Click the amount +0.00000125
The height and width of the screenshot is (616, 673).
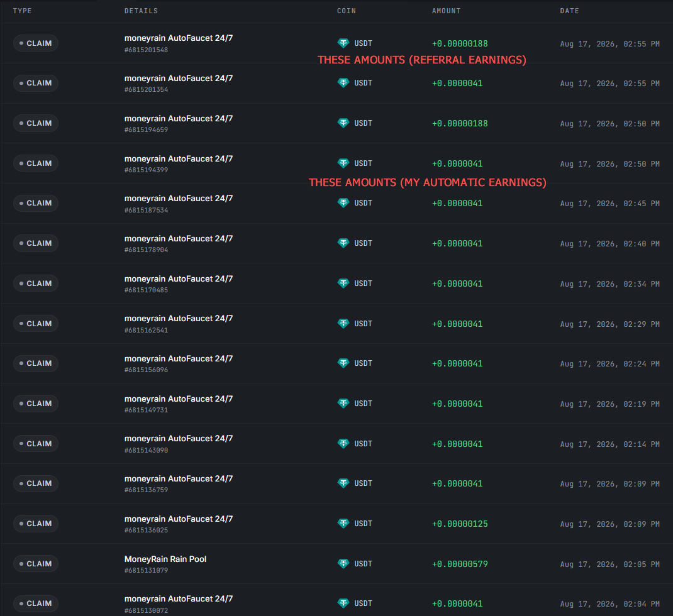tap(460, 524)
